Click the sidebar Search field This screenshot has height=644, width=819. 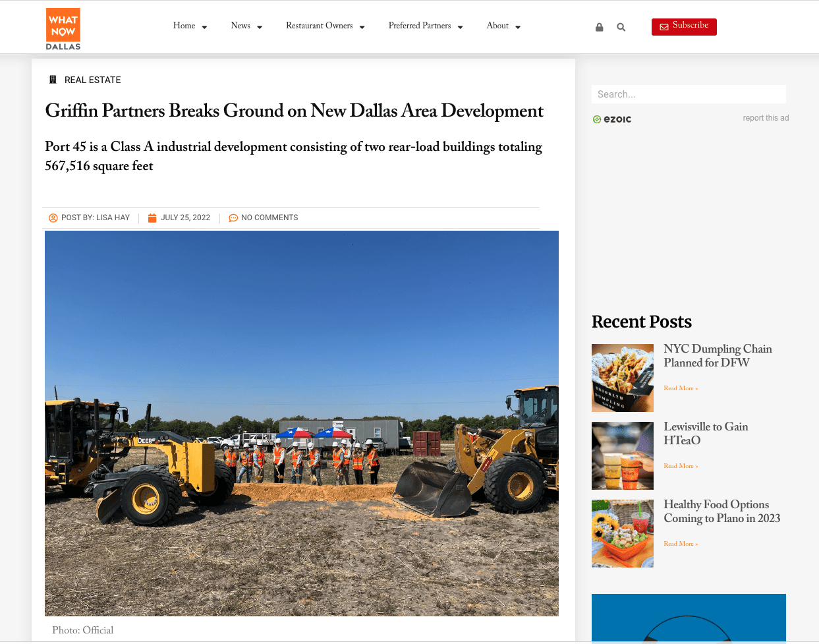coord(689,94)
